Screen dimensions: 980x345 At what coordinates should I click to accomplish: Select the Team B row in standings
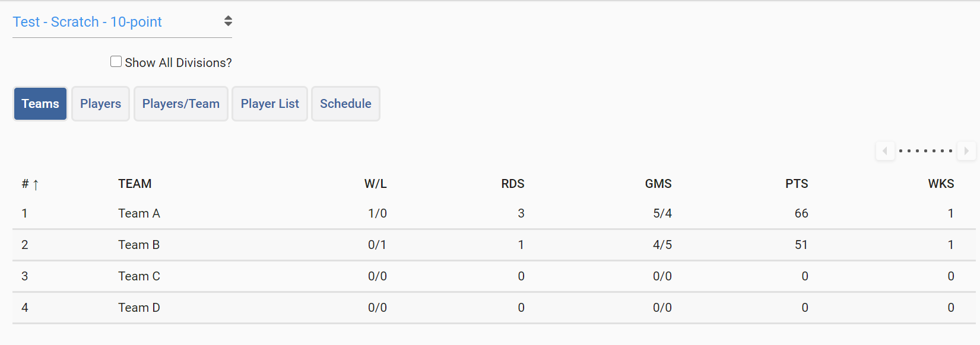(139, 245)
